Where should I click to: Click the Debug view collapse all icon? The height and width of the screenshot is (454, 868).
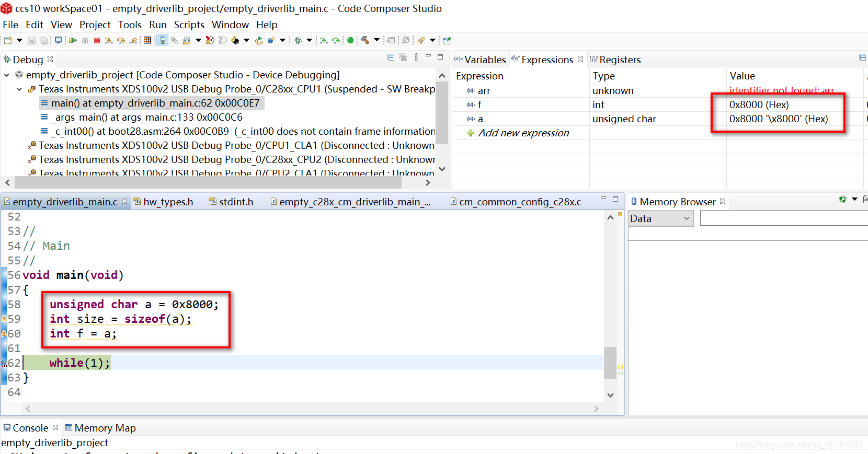(x=391, y=57)
